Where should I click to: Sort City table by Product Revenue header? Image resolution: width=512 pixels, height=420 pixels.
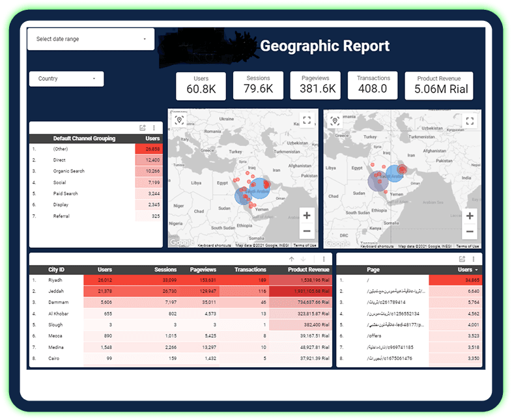[x=309, y=270]
